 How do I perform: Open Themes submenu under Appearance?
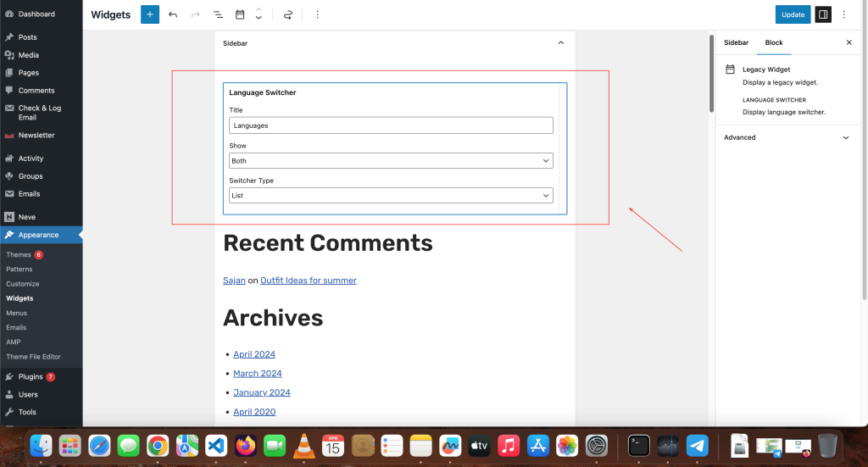(x=19, y=255)
